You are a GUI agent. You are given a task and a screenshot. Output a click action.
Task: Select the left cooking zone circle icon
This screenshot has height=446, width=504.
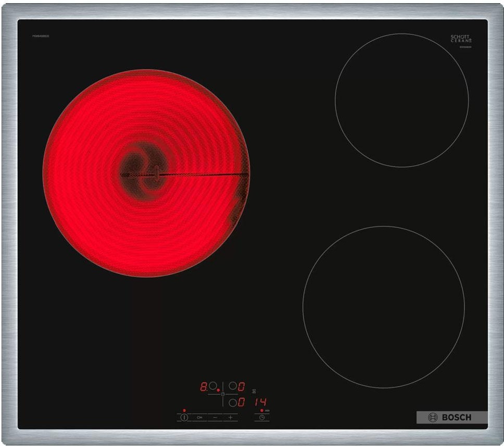[x=212, y=386]
